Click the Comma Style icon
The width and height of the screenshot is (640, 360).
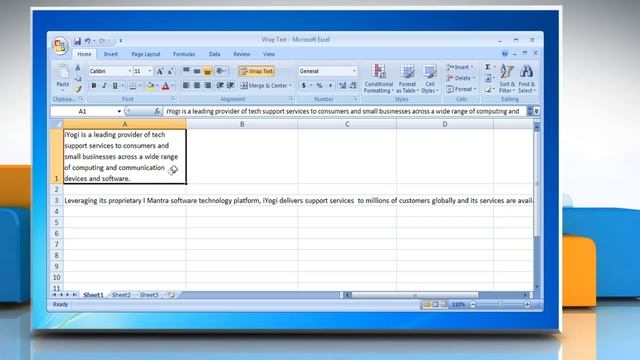(330, 85)
